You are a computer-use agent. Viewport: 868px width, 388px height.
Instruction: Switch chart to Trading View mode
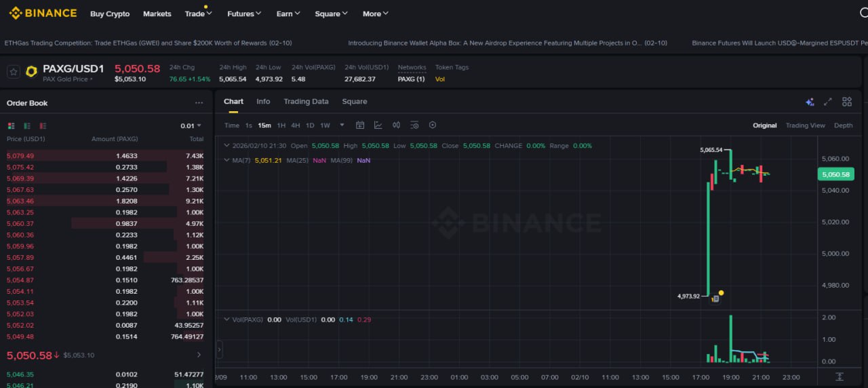tap(805, 125)
